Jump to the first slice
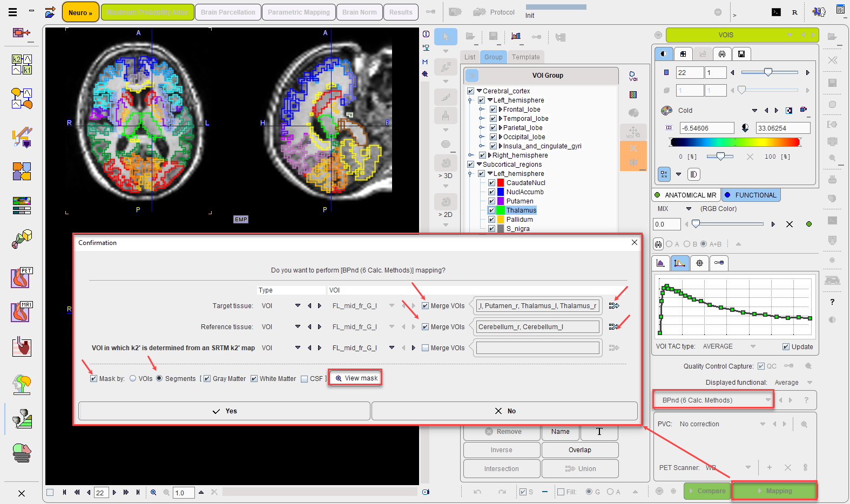The image size is (850, 504). [64, 492]
